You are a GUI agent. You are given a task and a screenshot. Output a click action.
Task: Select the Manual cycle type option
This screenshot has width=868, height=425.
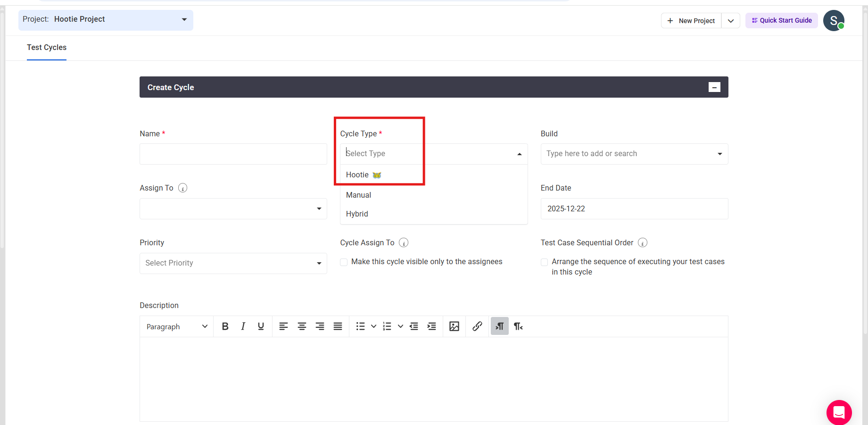tap(359, 195)
